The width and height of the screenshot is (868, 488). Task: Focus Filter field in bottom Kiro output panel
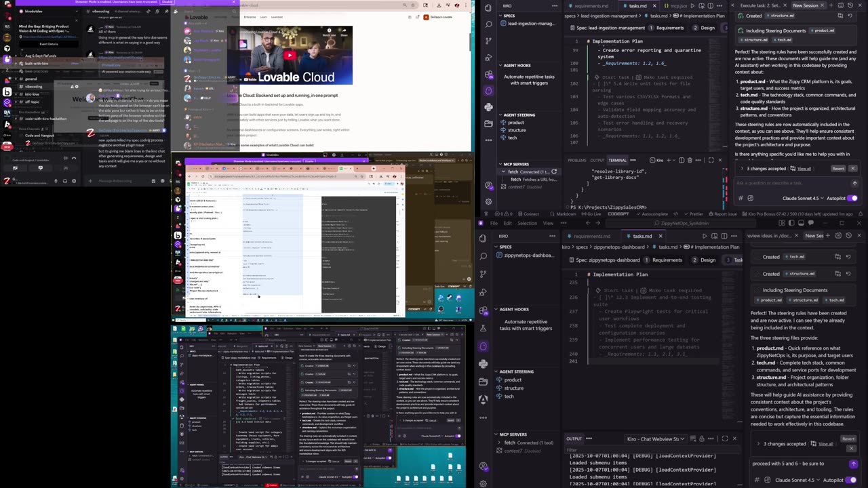(x=651, y=449)
